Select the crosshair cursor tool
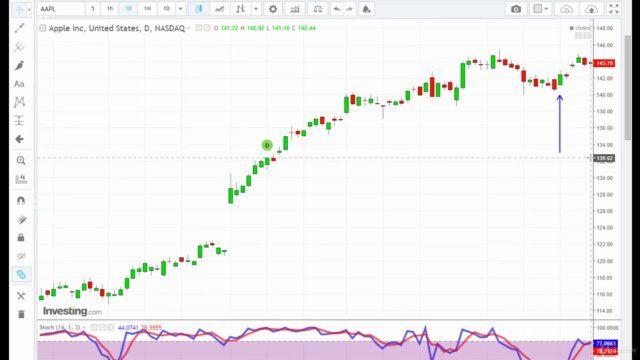This screenshot has width=640, height=360. [x=19, y=9]
